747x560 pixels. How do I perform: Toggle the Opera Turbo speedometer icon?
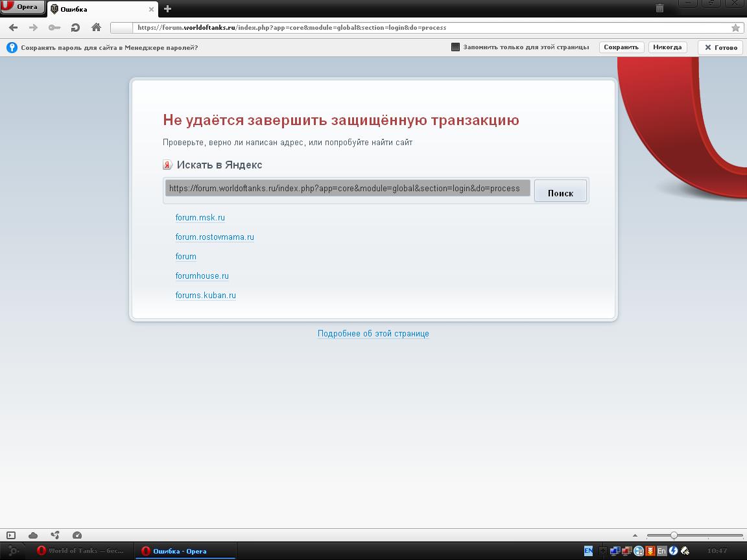77,535
